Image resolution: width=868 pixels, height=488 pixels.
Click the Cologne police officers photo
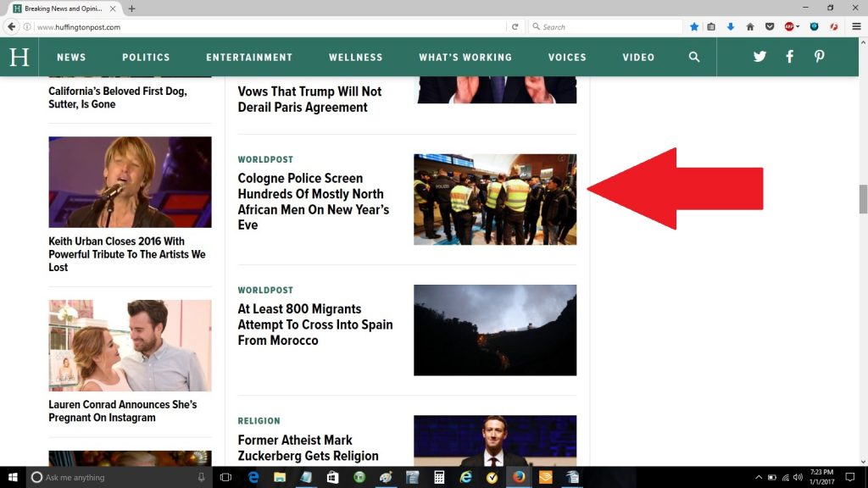click(495, 199)
